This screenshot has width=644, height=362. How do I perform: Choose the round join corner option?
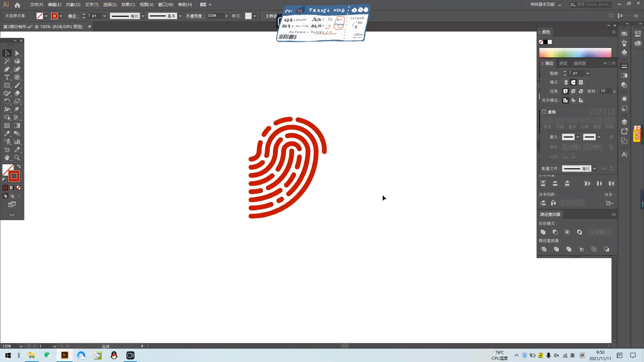[x=573, y=91]
